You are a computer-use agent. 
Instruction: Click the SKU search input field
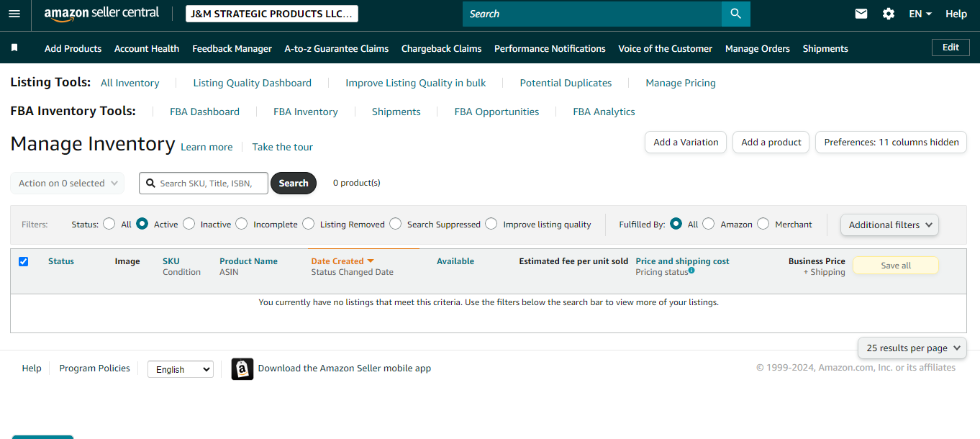pyautogui.click(x=204, y=184)
